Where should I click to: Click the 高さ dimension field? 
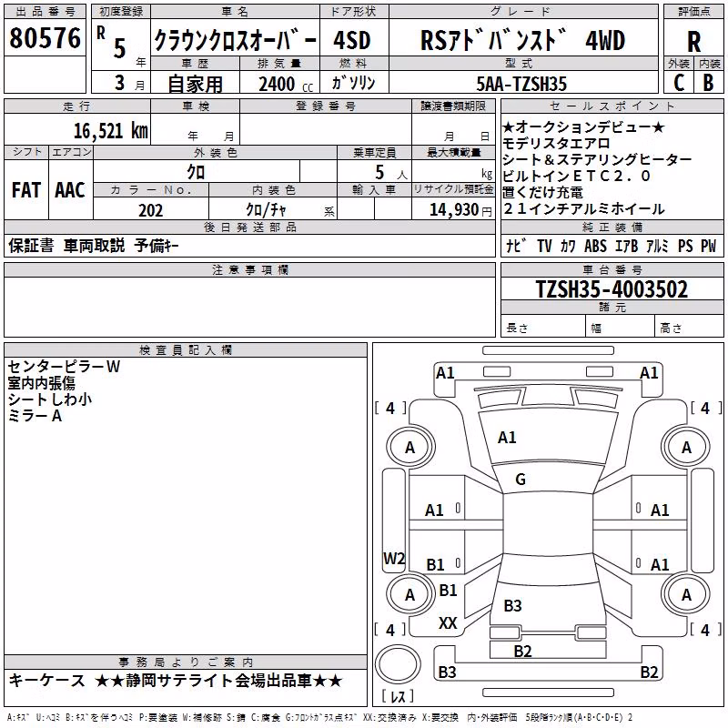click(690, 328)
